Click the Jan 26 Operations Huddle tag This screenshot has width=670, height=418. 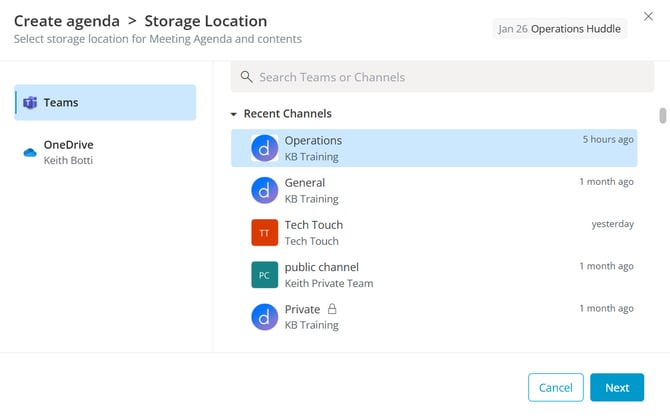coord(560,29)
